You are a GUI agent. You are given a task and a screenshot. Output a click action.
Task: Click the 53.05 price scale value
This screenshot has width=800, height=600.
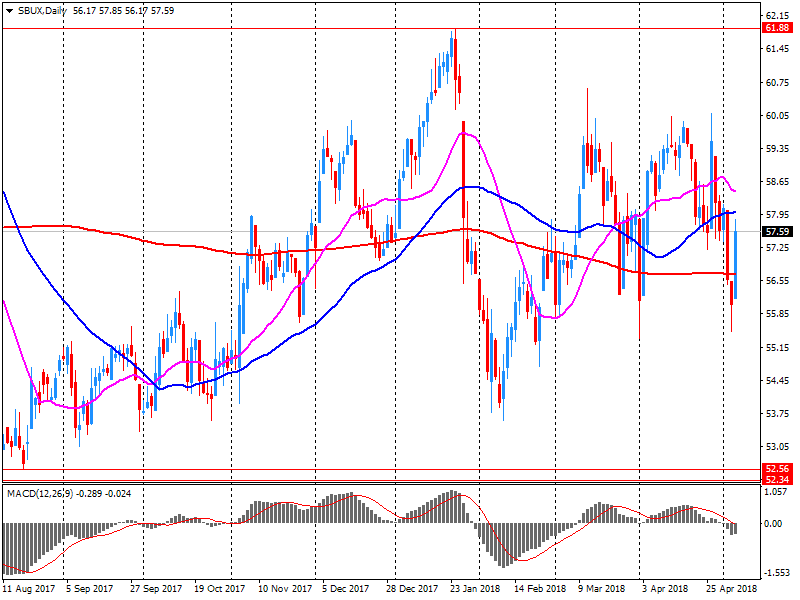click(x=778, y=447)
